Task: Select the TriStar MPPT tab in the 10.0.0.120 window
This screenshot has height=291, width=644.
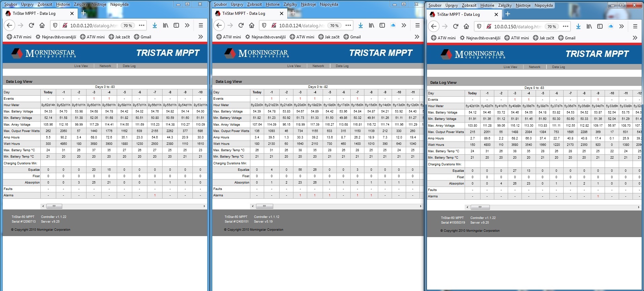Action: [x=39, y=13]
